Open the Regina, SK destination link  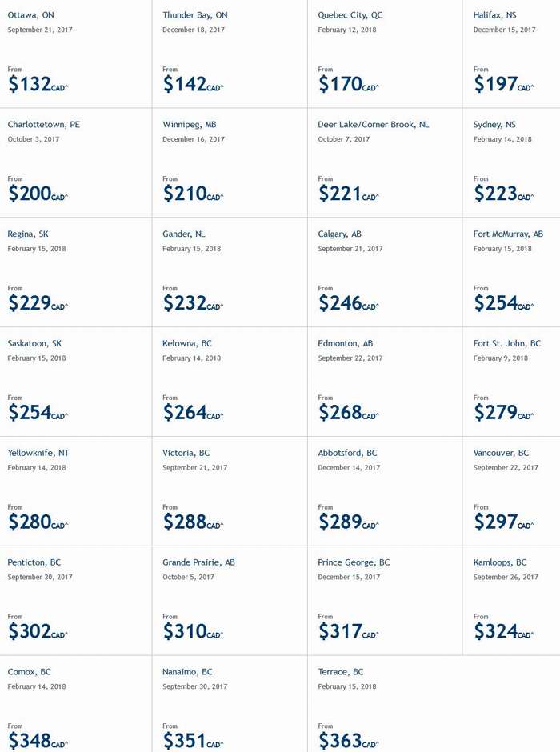coord(28,234)
